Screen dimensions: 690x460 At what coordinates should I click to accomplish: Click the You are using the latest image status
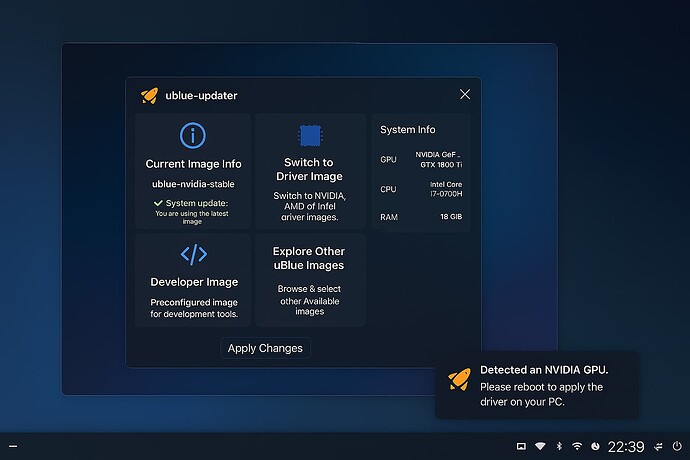[x=192, y=217]
